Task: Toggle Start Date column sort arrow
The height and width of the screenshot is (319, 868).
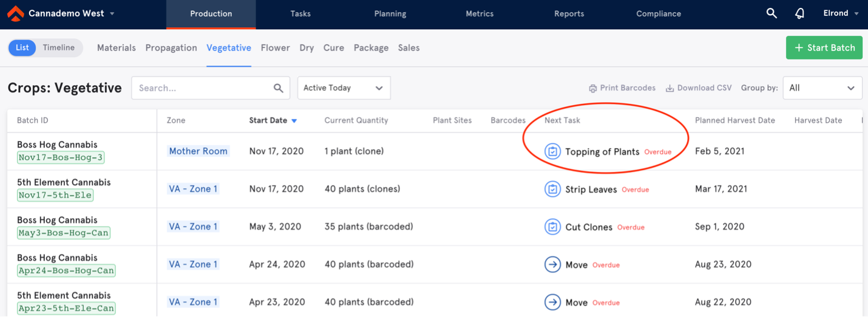Action: pos(294,121)
